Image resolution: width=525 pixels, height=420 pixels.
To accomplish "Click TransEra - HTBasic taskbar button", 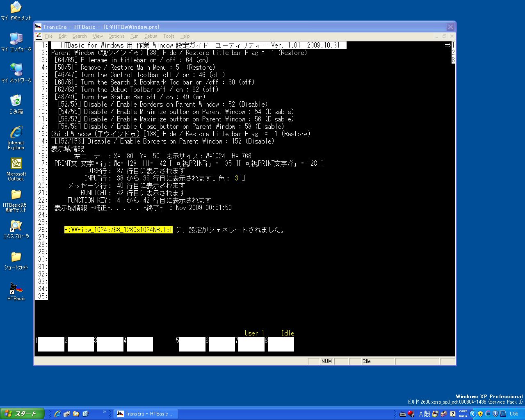I will pos(145,414).
